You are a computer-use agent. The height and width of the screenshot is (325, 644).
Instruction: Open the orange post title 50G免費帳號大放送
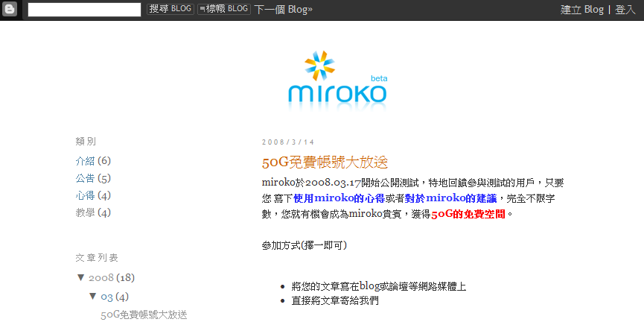[x=325, y=162]
